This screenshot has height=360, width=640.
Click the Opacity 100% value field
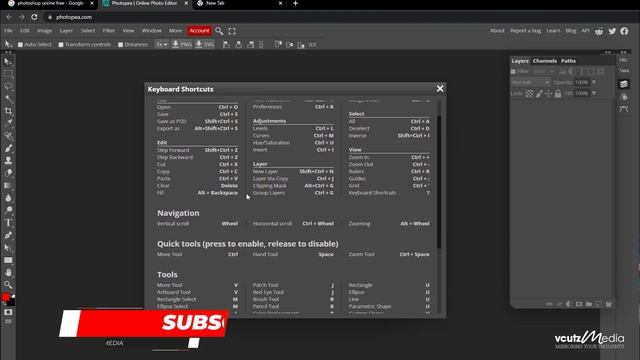(581, 82)
